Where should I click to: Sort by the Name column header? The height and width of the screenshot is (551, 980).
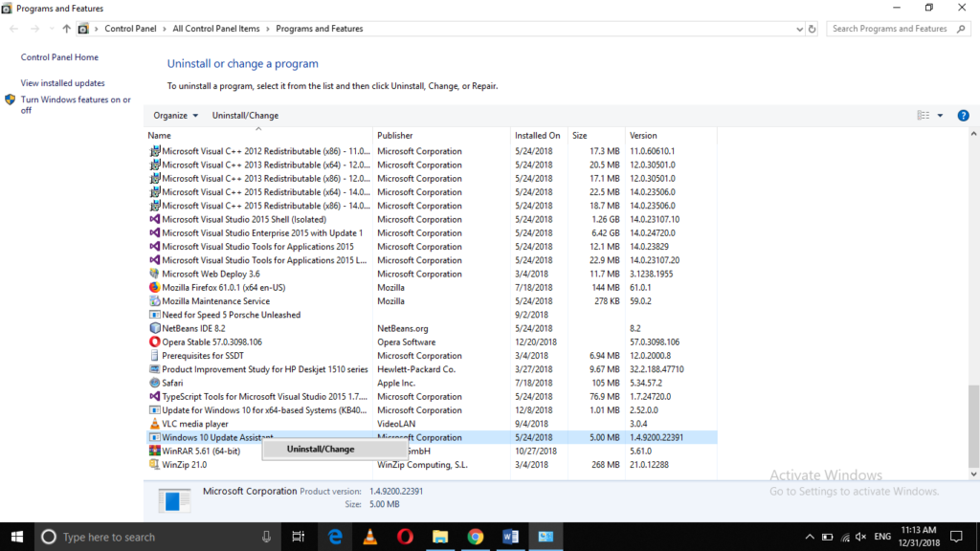[258, 135]
